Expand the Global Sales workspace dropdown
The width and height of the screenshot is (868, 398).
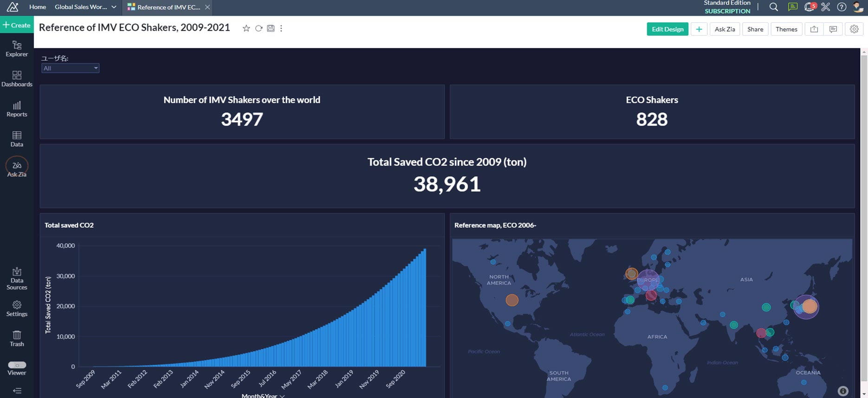point(114,7)
